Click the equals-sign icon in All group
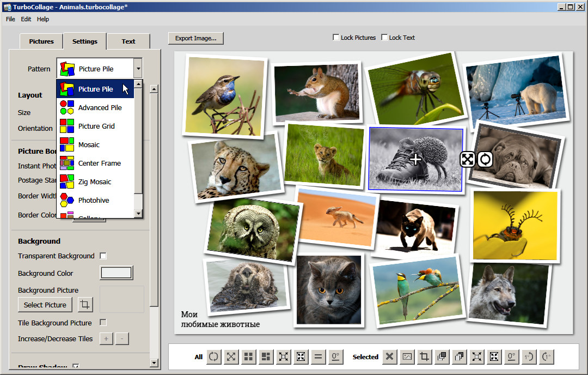Screen dimensions: 588x375 (x=318, y=356)
